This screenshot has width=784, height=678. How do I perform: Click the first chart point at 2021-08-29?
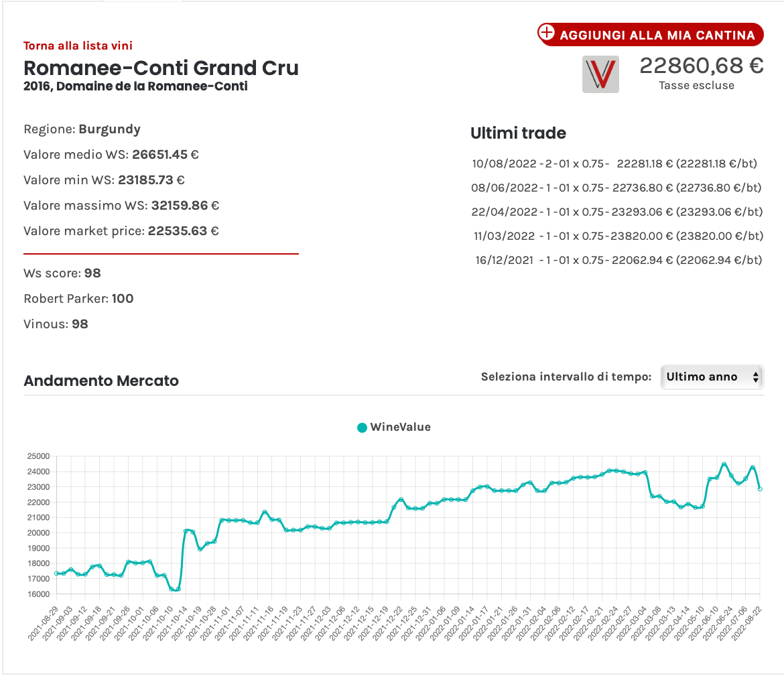click(x=56, y=573)
